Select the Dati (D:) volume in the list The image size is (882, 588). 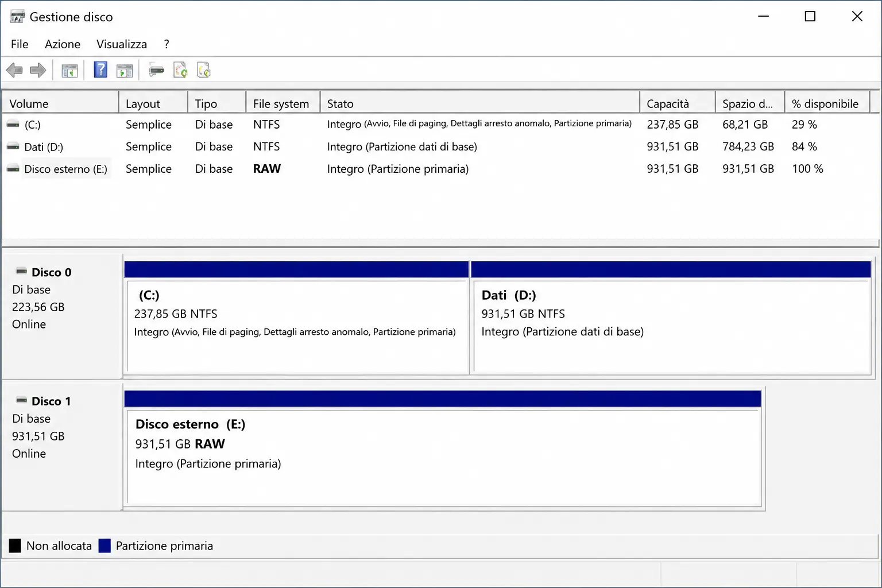tap(44, 147)
